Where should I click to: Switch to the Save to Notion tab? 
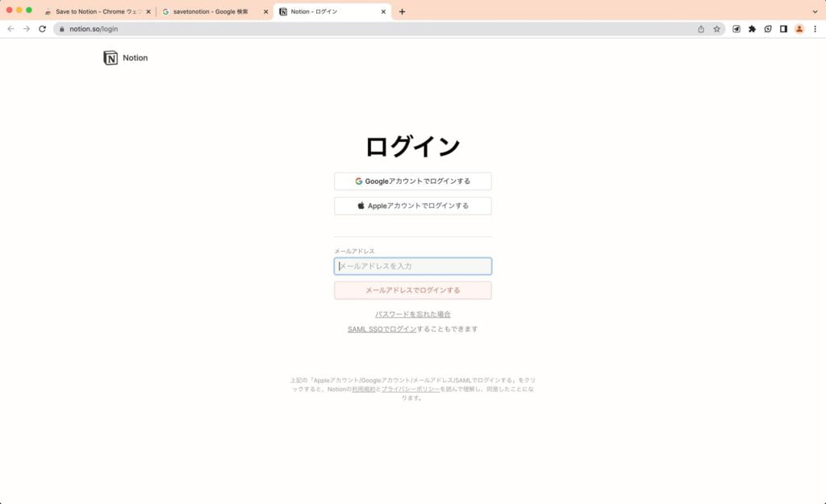coord(97,12)
